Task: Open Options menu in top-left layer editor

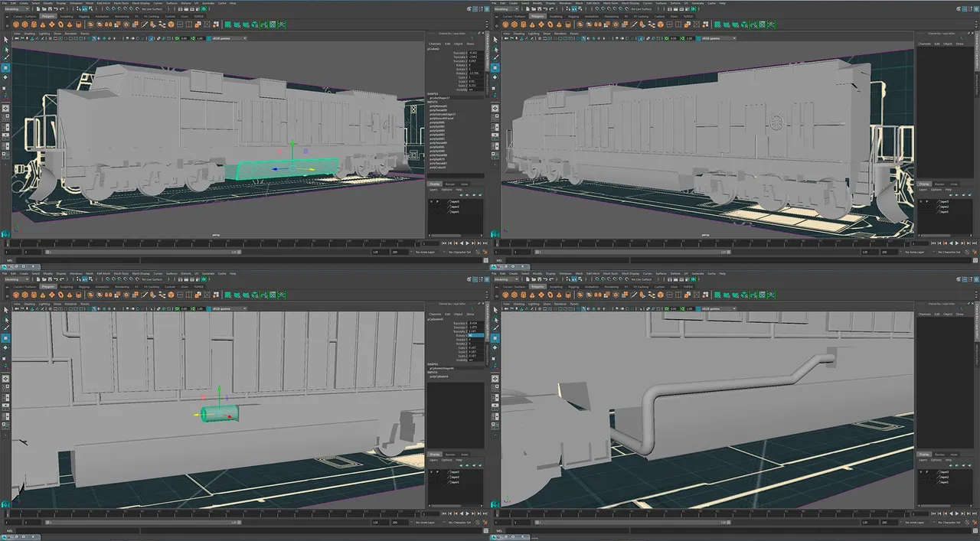Action: pyautogui.click(x=446, y=190)
